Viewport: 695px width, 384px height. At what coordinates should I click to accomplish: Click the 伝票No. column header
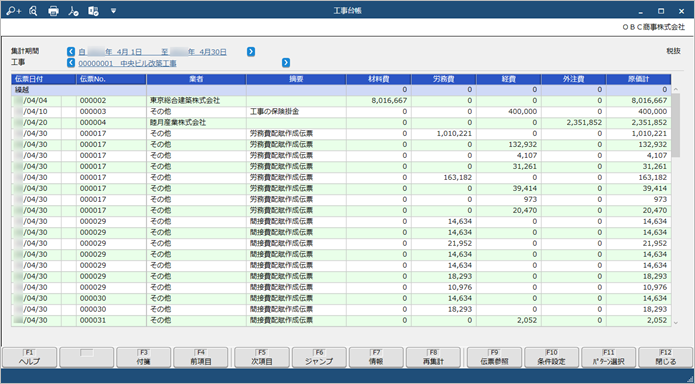(x=111, y=79)
